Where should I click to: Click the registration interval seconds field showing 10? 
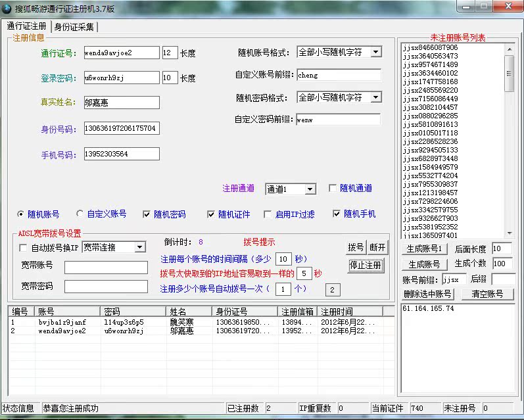(x=283, y=259)
